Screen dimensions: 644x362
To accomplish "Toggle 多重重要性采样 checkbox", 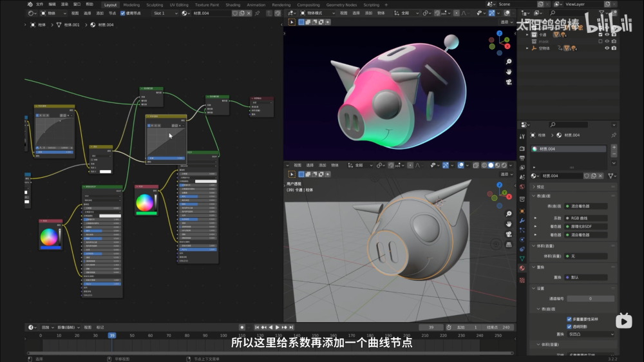I will 569,319.
